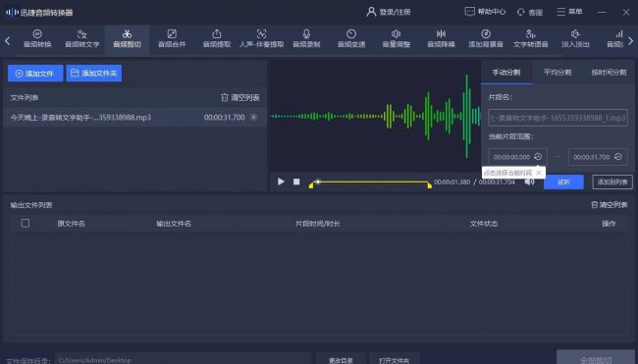
Task: Open the 音频提取 audio extract tool
Action: (217, 39)
